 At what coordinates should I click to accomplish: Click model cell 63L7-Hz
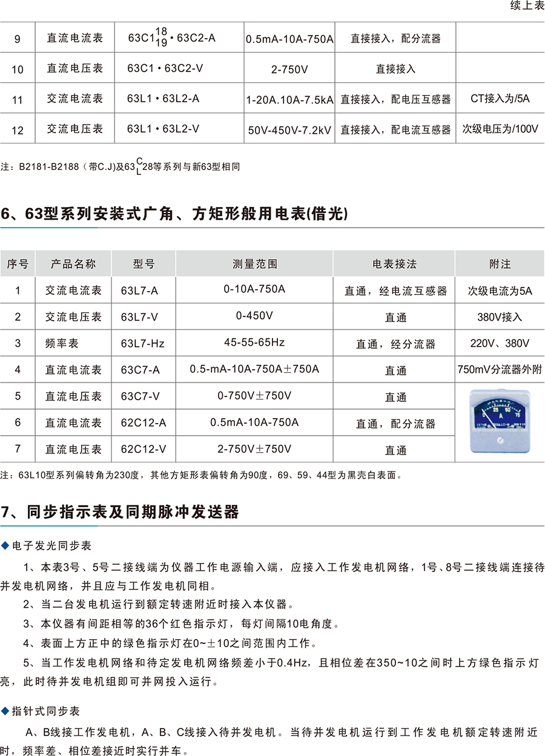[142, 344]
